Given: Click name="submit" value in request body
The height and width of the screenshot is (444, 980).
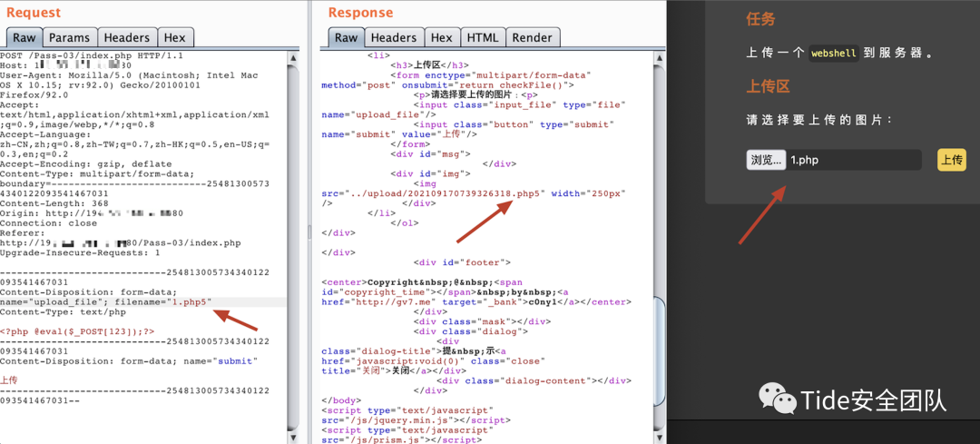Looking at the screenshot, I should (236, 360).
